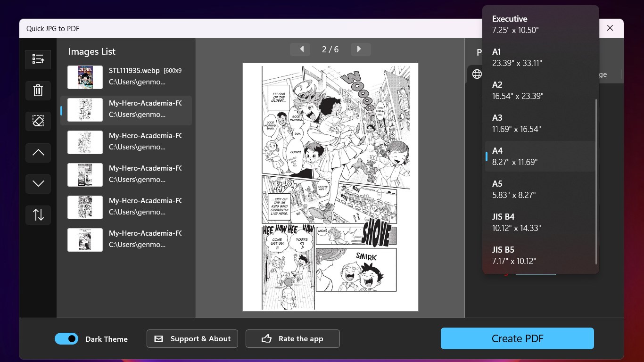Open the globe page settings tab
Viewport: 644px width, 362px height.
click(x=477, y=74)
